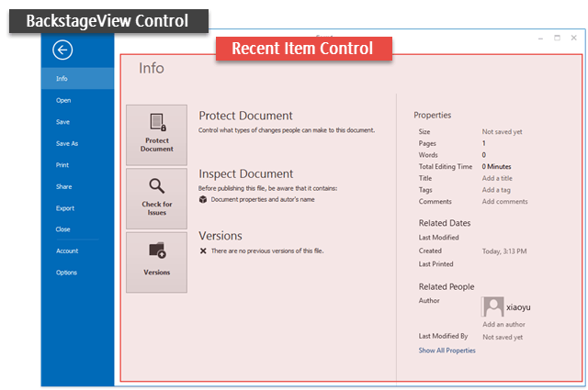Viewport: 588px width, 390px height.
Task: Click the back arrow circle icon
Action: pos(62,50)
